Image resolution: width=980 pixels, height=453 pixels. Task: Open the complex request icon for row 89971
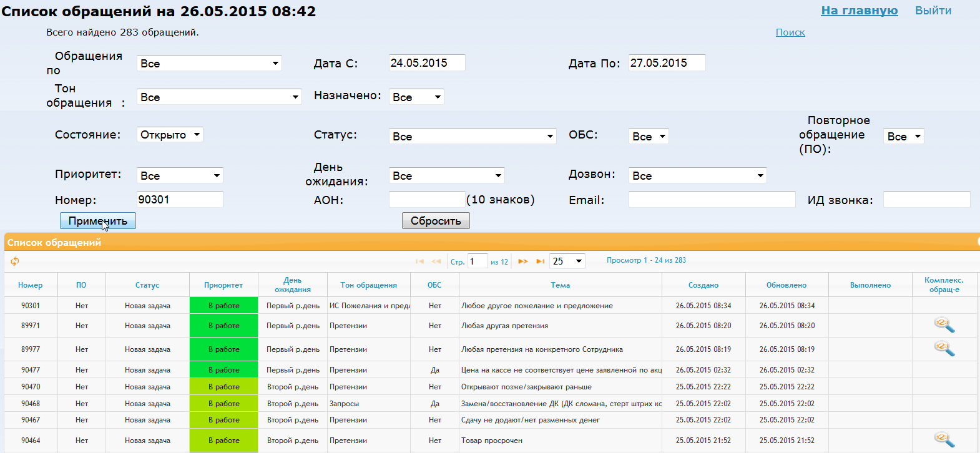[944, 325]
